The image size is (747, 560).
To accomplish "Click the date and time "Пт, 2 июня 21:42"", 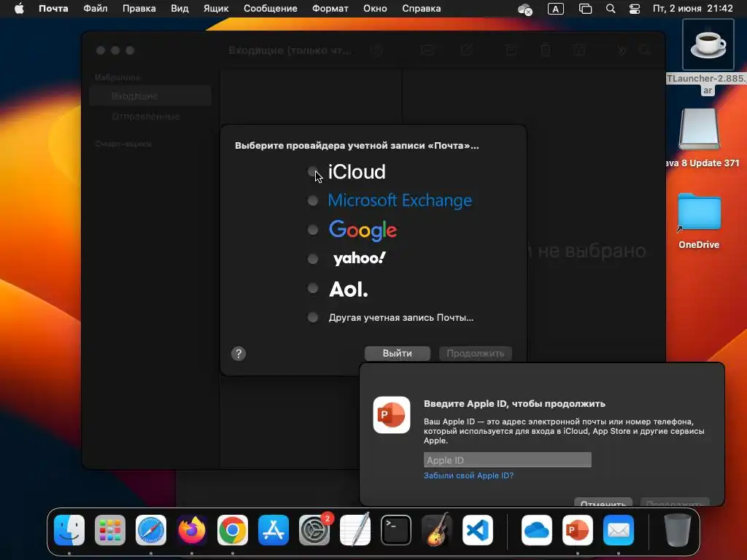I will (x=693, y=9).
